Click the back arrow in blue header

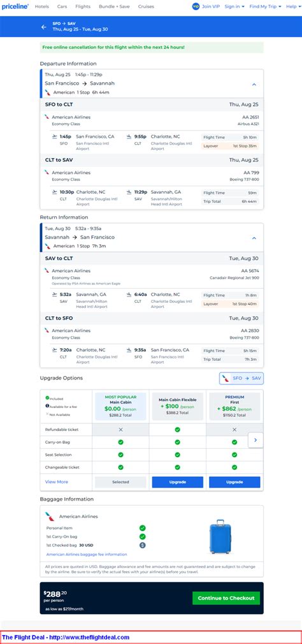pyautogui.click(x=44, y=27)
